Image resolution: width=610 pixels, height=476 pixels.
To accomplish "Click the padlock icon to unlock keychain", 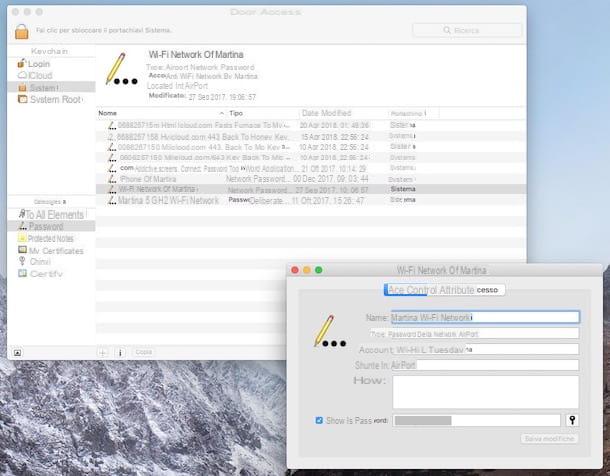I will click(x=22, y=32).
